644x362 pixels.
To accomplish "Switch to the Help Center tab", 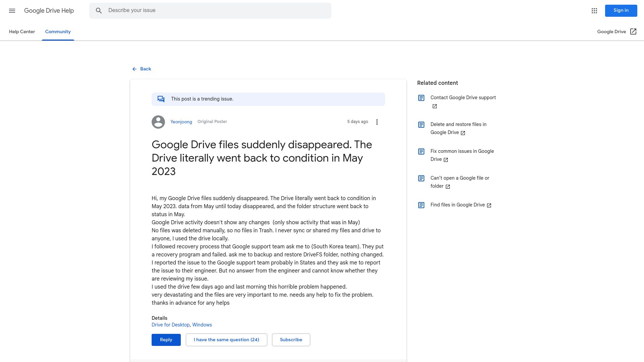I will [x=22, y=32].
